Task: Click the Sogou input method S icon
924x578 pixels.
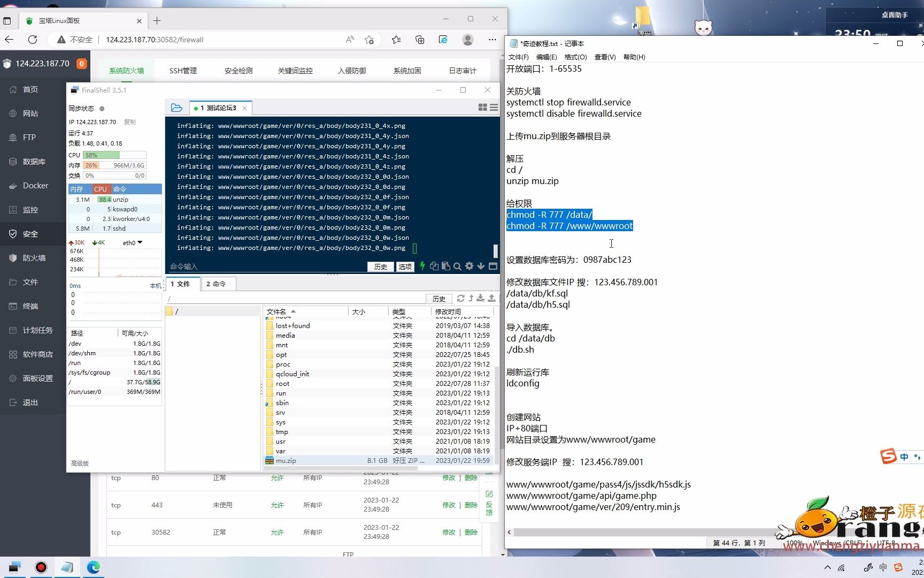Action: 898,567
